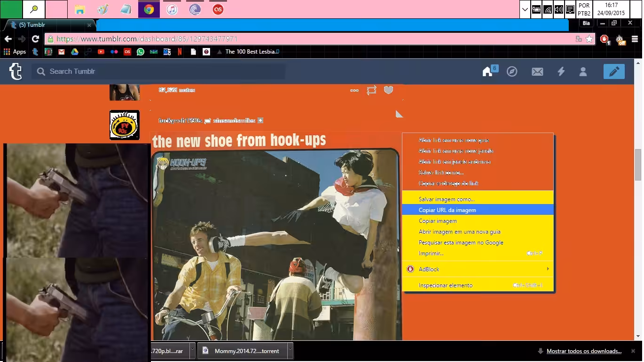Screen dimensions: 644x362
Task: Choose 'Inspecionar elemento'
Action: point(478,285)
